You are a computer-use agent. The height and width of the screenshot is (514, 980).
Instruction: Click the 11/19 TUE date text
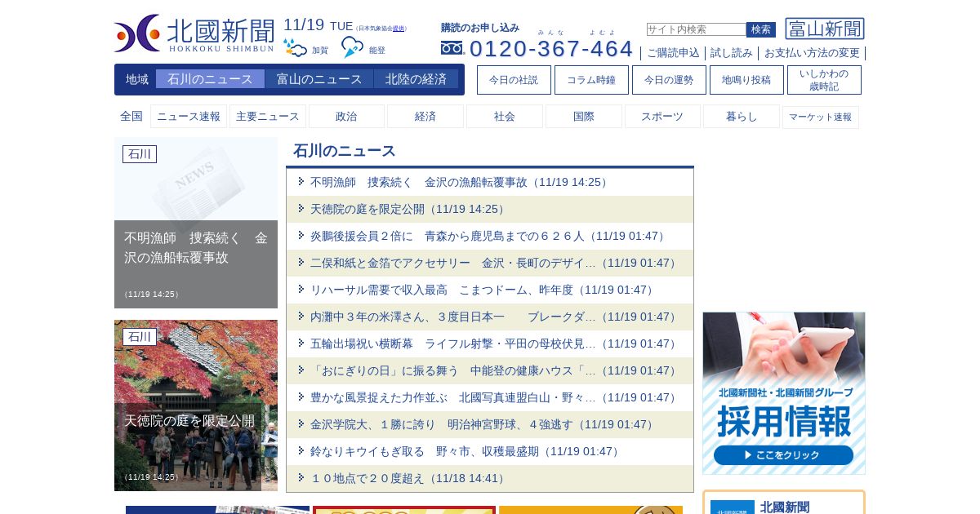[318, 25]
